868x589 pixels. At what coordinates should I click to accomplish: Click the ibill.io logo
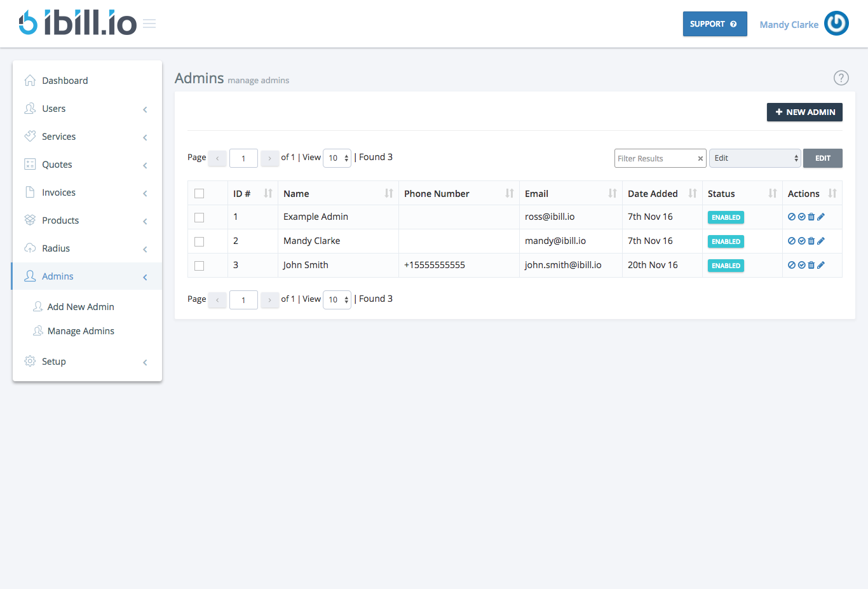78,23
